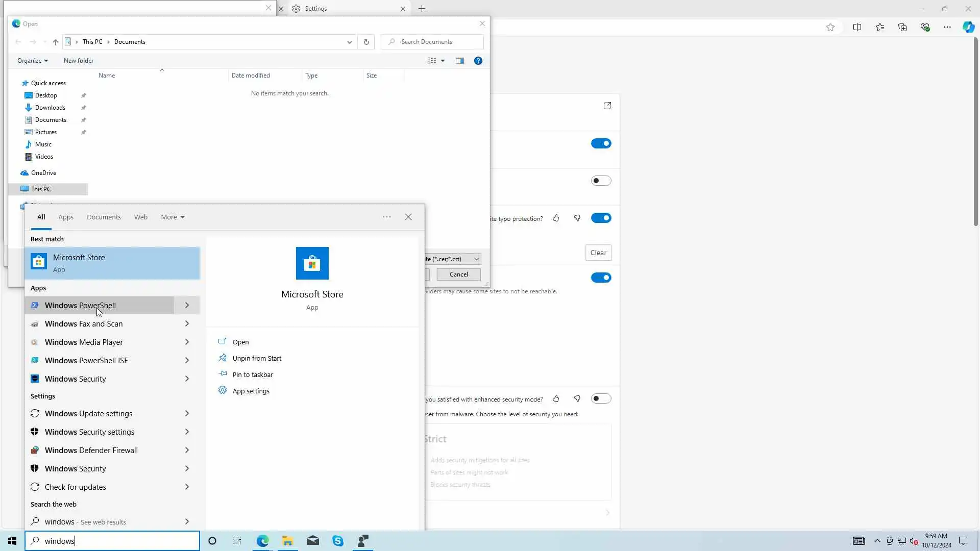Screen dimensions: 980x551
Task: Open the Skype icon in the taskbar
Action: [x=338, y=541]
